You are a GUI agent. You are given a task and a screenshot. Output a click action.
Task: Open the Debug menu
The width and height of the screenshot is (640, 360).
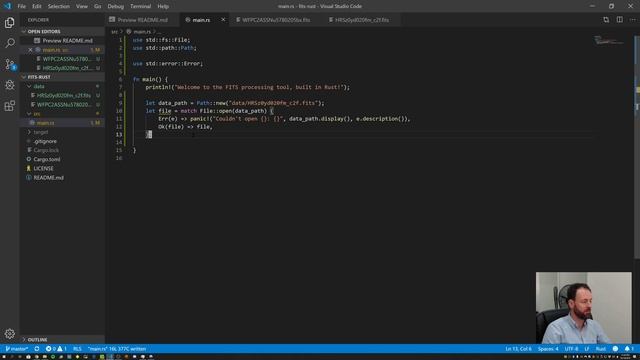[116, 6]
